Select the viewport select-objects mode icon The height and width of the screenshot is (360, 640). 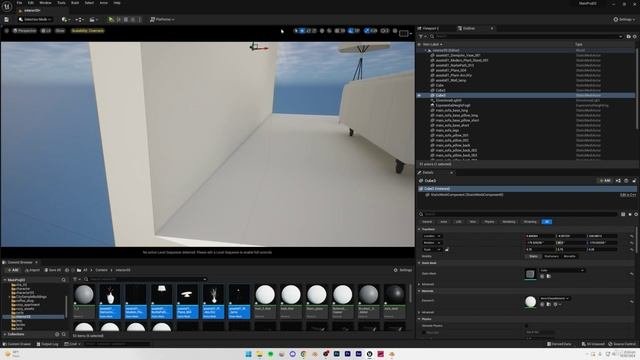click(x=296, y=31)
